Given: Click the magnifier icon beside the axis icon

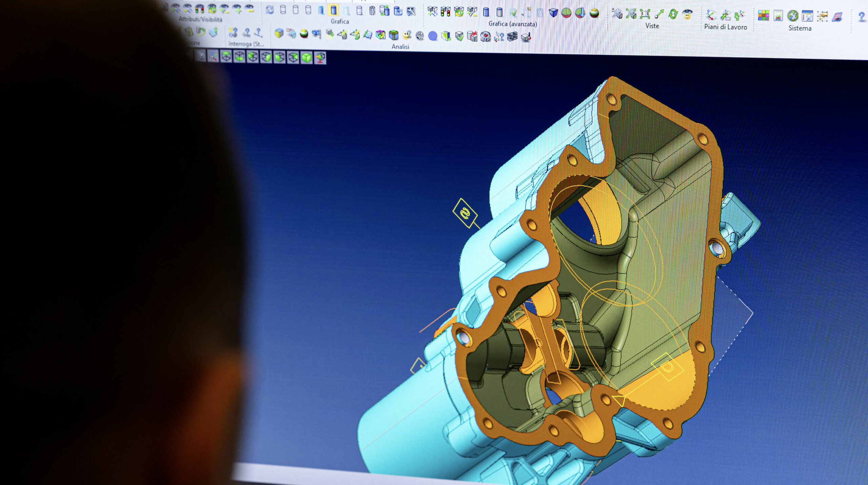Looking at the screenshot, I should pos(201,56).
